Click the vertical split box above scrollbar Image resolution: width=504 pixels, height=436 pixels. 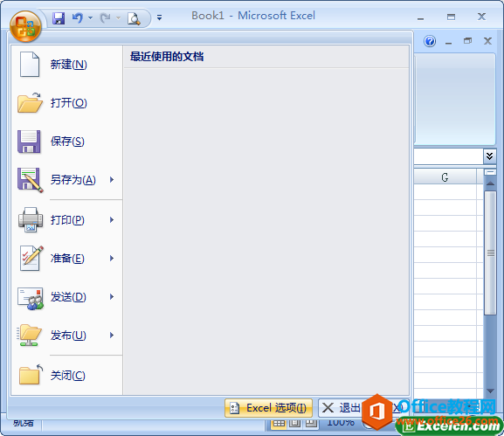tap(490, 172)
